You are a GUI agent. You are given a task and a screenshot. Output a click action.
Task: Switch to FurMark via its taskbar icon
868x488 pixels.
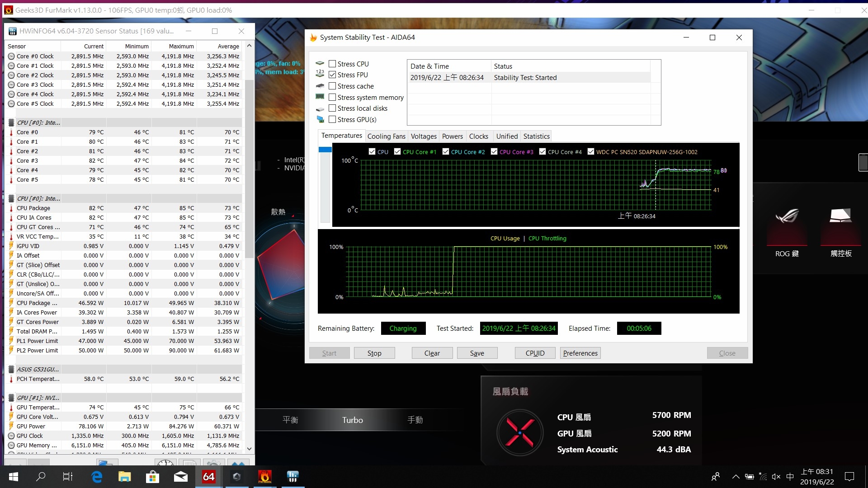click(x=265, y=477)
